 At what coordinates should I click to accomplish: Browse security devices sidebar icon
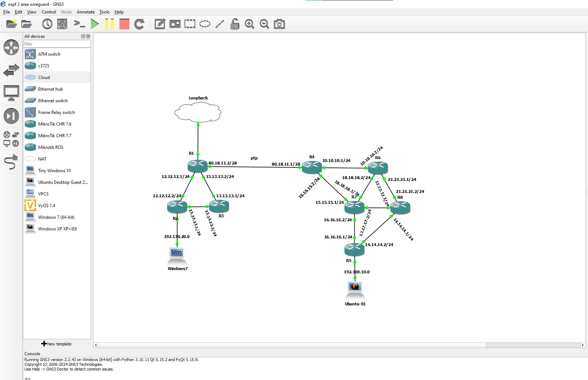[x=11, y=116]
